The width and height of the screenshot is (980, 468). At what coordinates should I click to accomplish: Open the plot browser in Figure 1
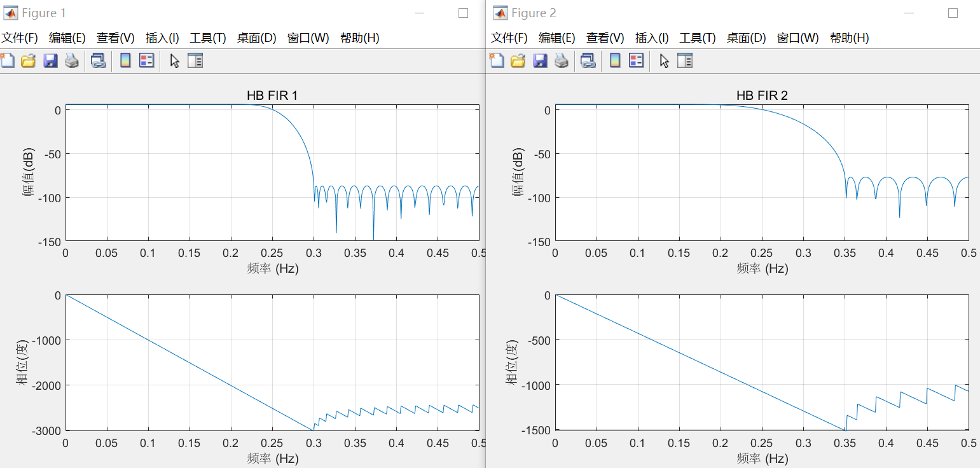point(195,60)
